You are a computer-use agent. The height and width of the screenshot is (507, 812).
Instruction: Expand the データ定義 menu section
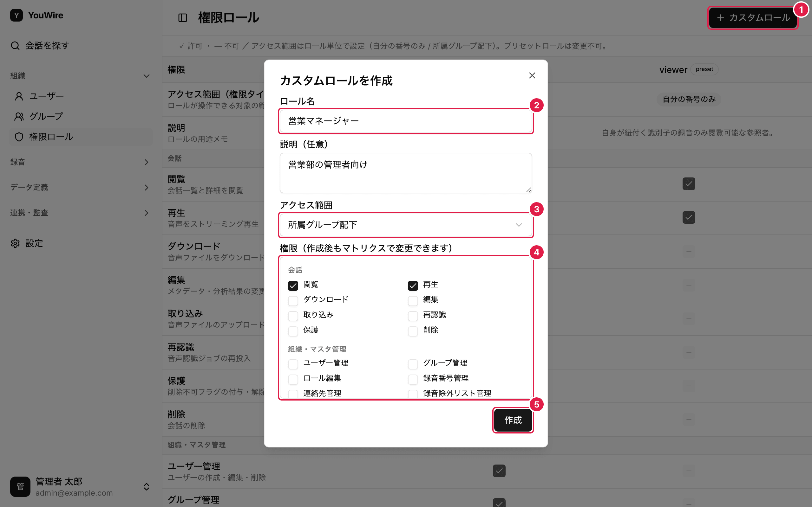81,188
